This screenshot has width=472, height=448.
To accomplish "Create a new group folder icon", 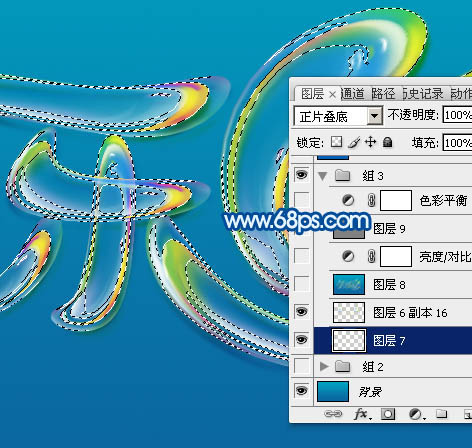I will tap(442, 414).
